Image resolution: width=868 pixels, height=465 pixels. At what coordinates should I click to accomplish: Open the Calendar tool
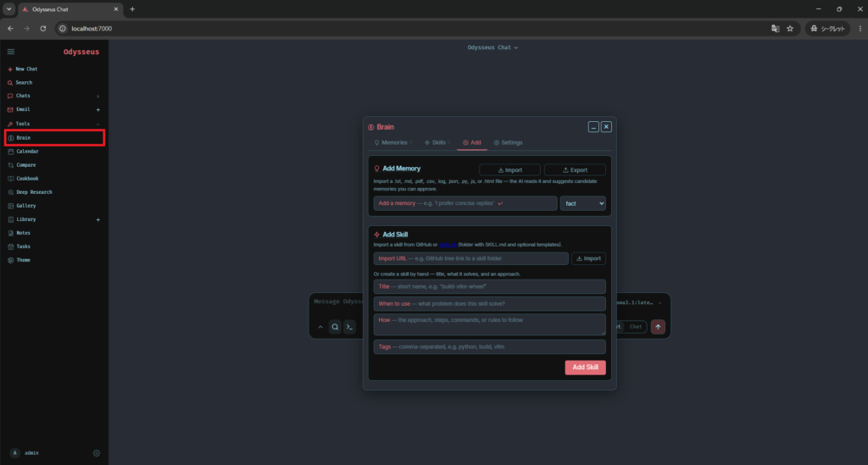click(23, 152)
